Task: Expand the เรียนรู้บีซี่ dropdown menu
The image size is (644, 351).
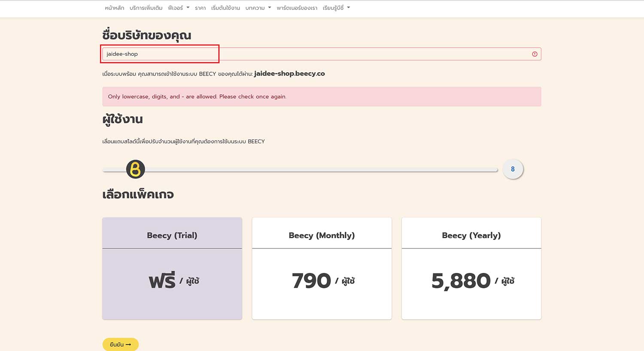Action: [336, 8]
